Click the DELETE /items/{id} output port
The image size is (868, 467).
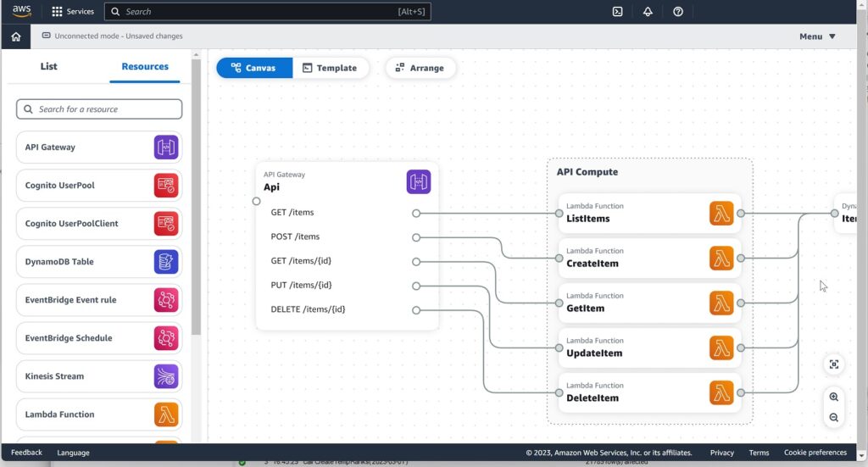coord(415,310)
